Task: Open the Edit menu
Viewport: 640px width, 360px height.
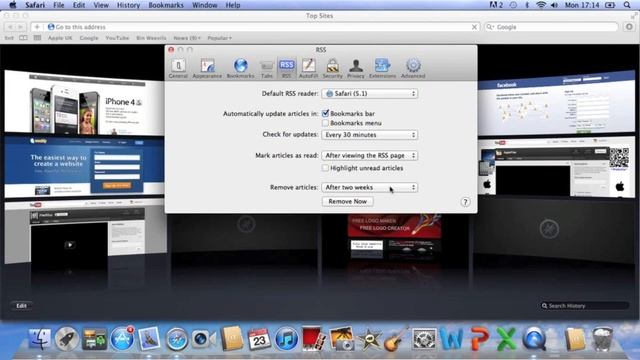Action: [79, 5]
